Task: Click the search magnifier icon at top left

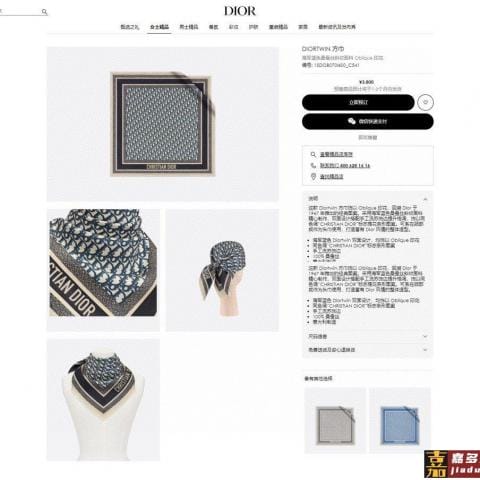Action: click(x=44, y=12)
